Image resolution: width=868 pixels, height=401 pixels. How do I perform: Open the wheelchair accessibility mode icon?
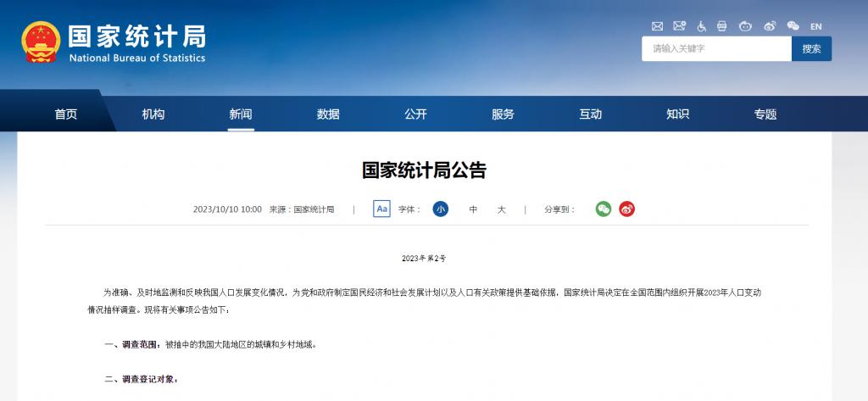tap(701, 26)
